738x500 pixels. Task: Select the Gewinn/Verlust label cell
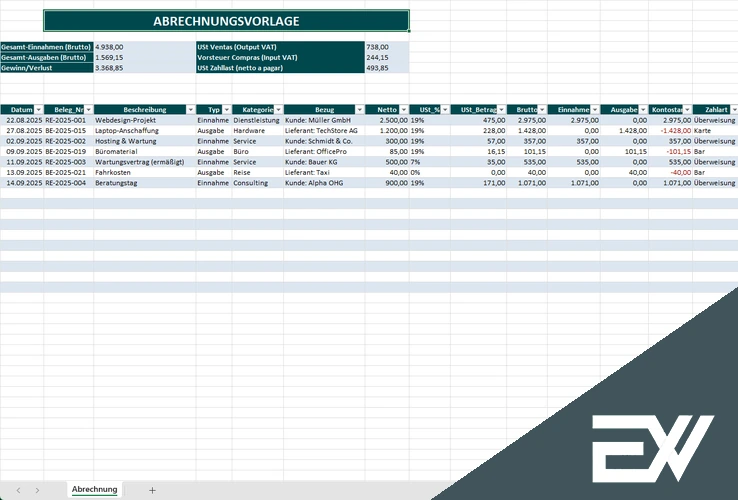(47, 68)
